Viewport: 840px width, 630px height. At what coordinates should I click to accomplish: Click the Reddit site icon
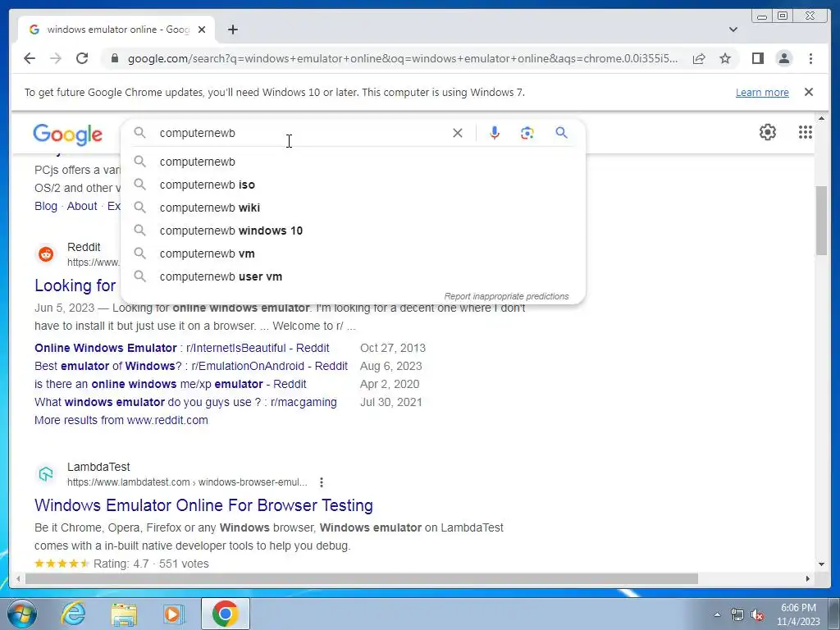[46, 254]
